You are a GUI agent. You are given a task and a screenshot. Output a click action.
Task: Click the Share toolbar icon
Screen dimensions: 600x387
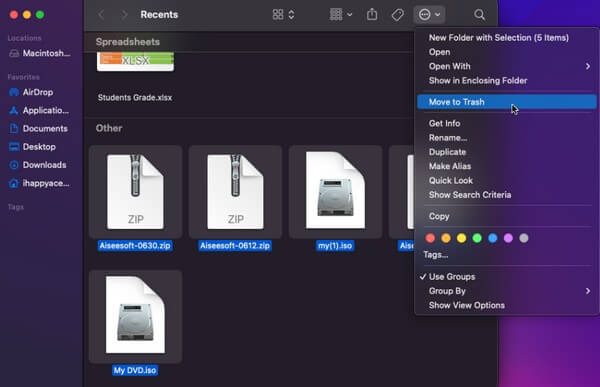[372, 15]
